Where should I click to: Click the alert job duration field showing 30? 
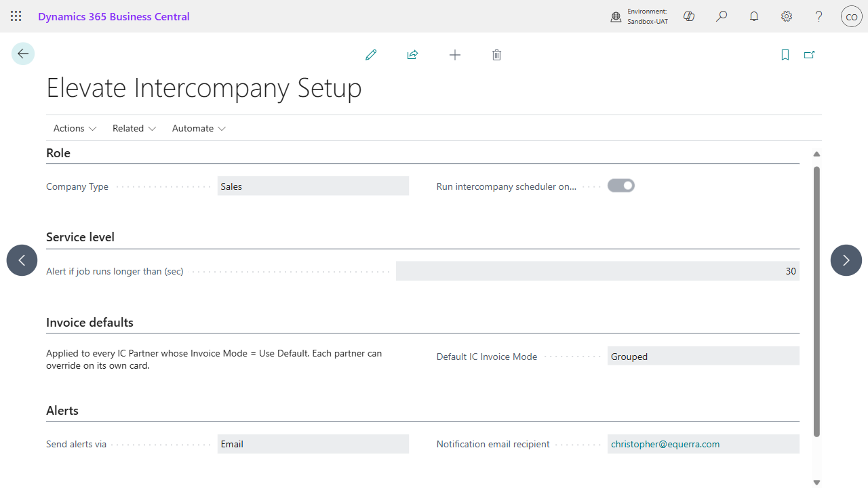tap(597, 271)
